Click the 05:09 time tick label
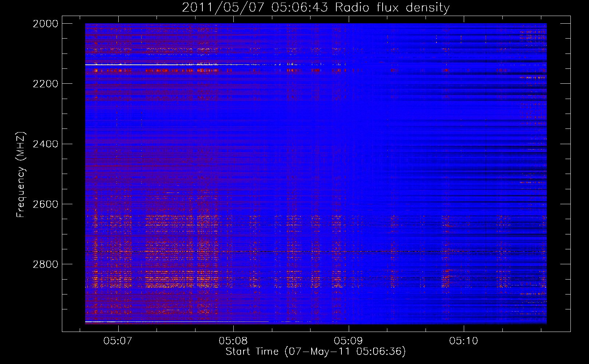589x364 pixels. coord(348,341)
